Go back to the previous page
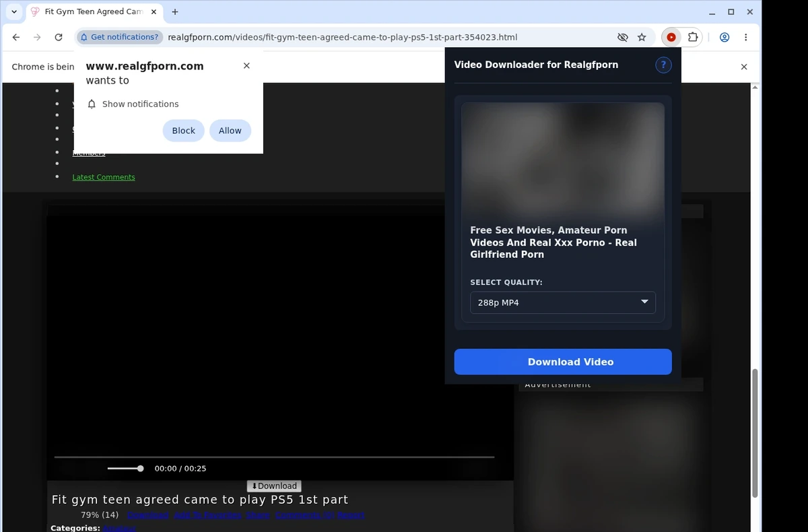The height and width of the screenshot is (532, 808). click(16, 37)
